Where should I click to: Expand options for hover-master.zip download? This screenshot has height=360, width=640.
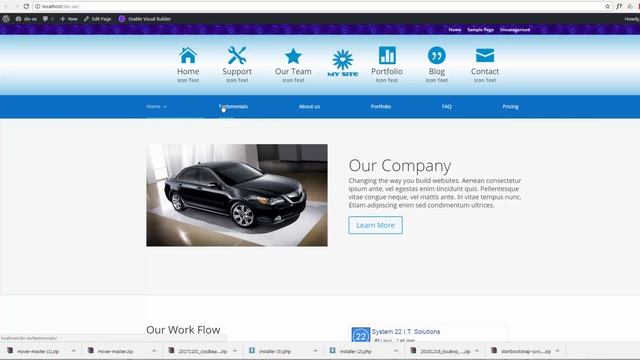pyautogui.click(x=154, y=351)
